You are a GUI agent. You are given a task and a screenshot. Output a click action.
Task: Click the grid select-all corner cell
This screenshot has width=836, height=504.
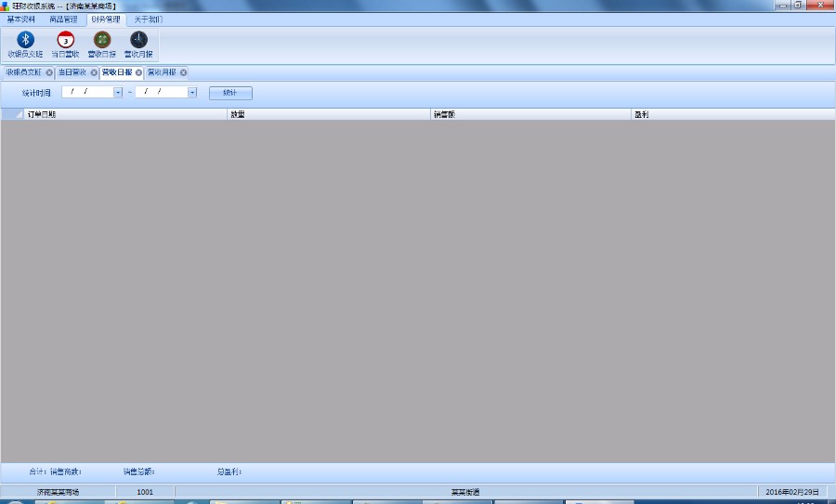pyautogui.click(x=12, y=114)
